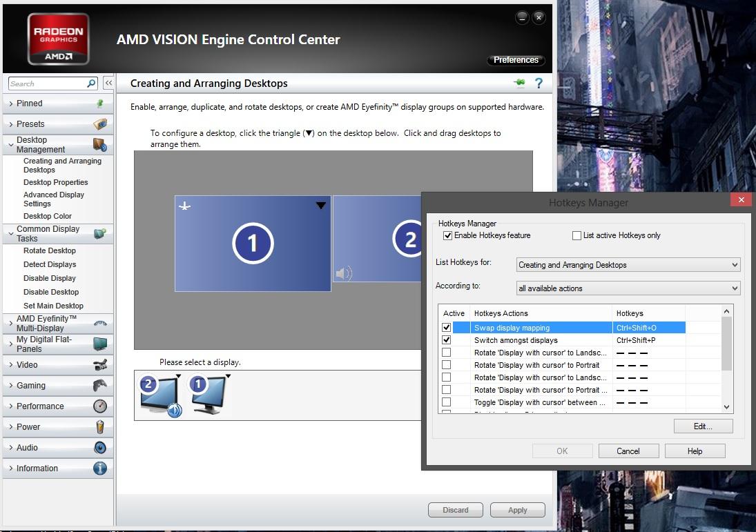Viewport: 756px width, 532px height.
Task: Click the My Digital Flat-Panels monitor icon
Action: [100, 344]
